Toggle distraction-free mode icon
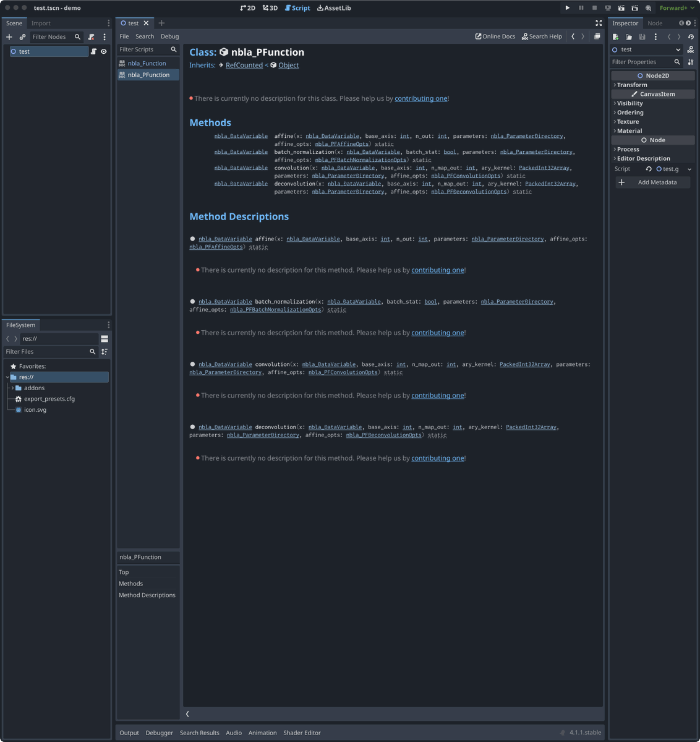Viewport: 700px width, 742px height. pyautogui.click(x=599, y=23)
